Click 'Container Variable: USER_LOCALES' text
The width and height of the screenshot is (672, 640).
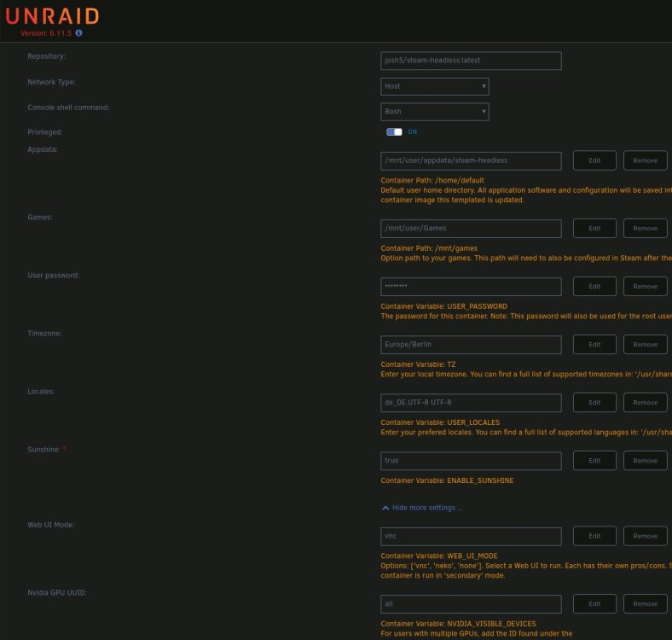click(x=440, y=422)
